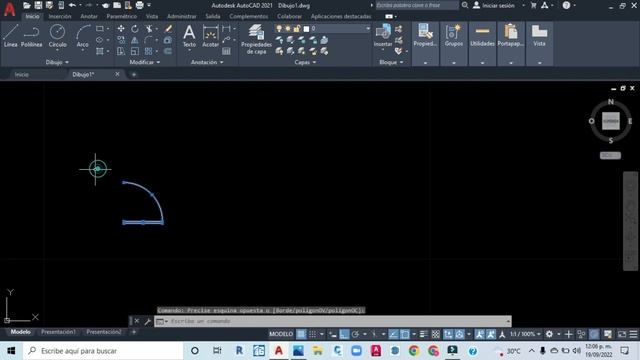Click the Table (Tabla) annotation icon
640x360 pixels.
226,51
